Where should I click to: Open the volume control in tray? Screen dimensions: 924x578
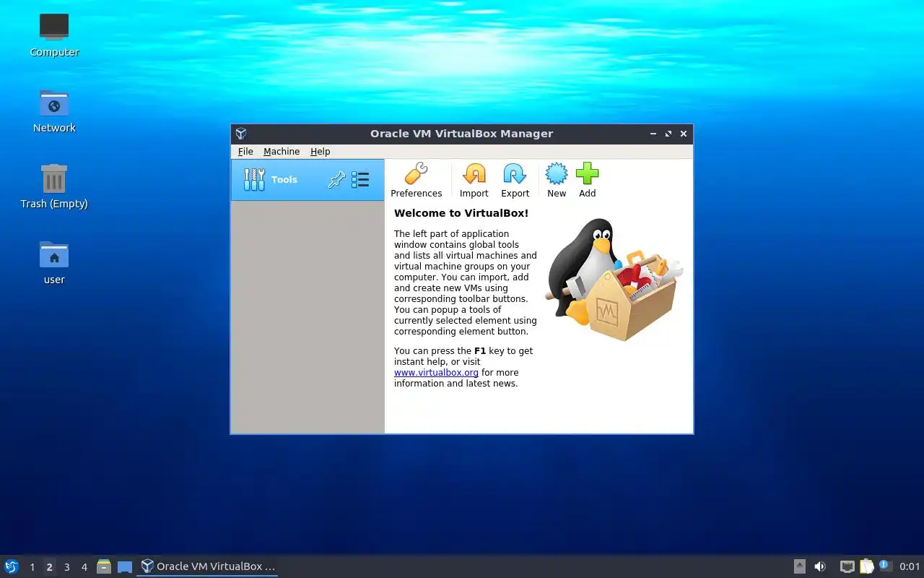coord(820,566)
